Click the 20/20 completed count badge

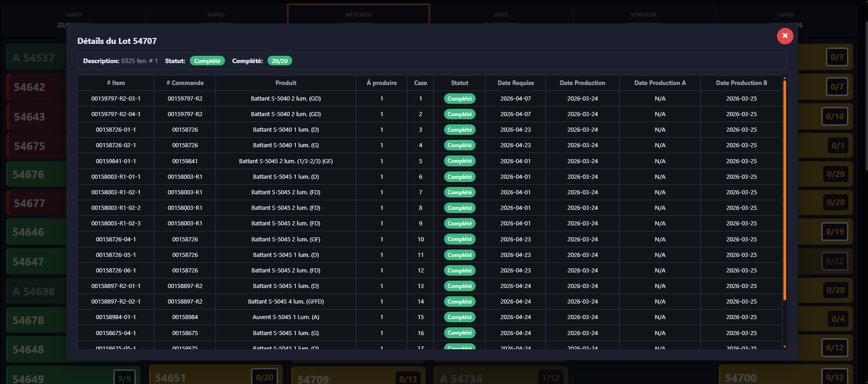point(279,61)
